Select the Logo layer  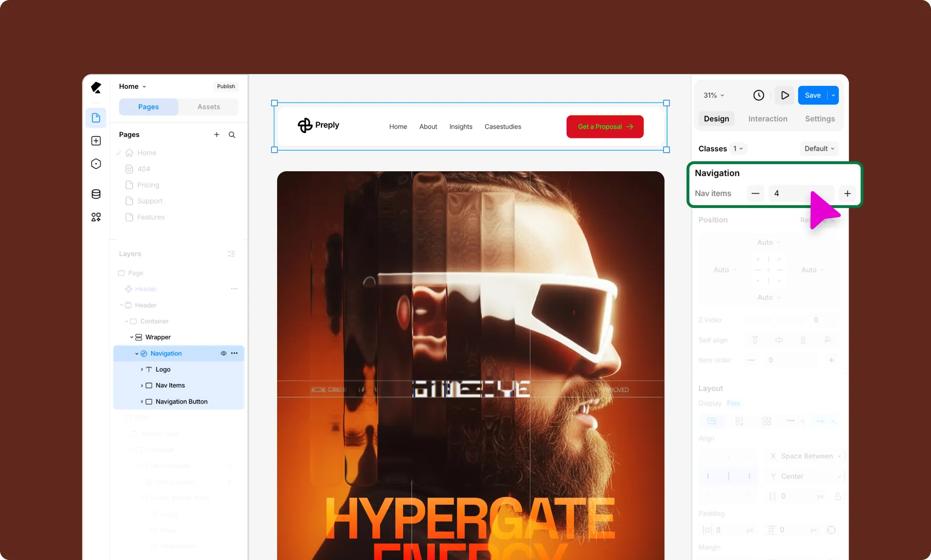163,370
